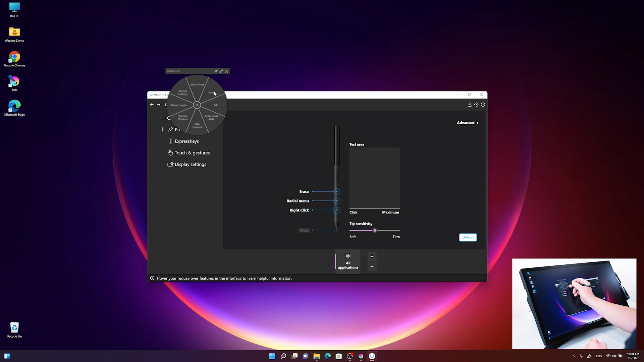Open Wacom Center settings gear
This screenshot has height=362, width=644.
pos(476,105)
